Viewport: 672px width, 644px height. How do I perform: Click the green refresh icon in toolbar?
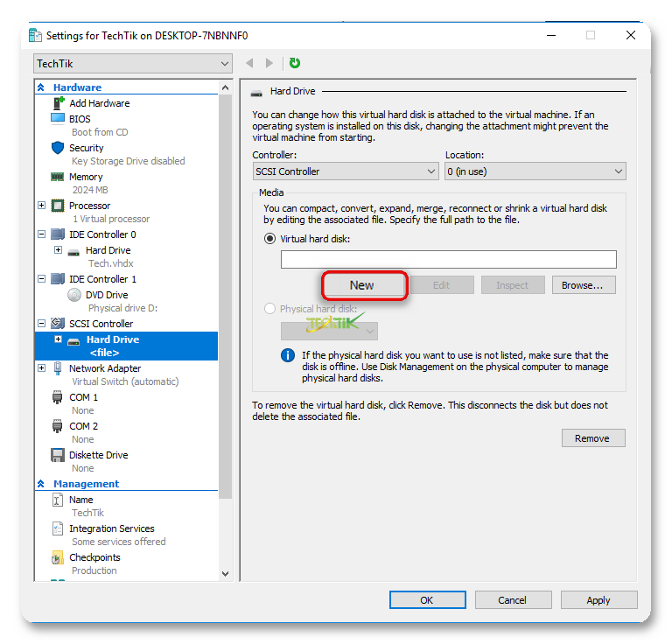[295, 63]
